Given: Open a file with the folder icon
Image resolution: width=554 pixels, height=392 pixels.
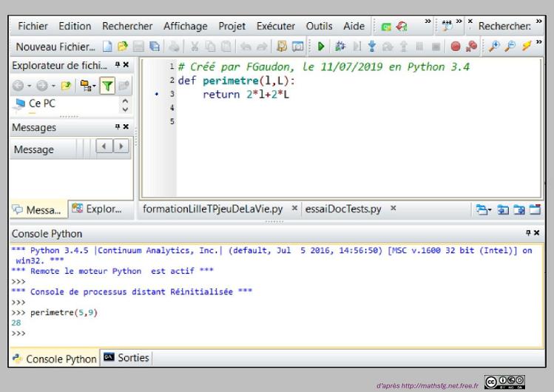Looking at the screenshot, I should 122,46.
